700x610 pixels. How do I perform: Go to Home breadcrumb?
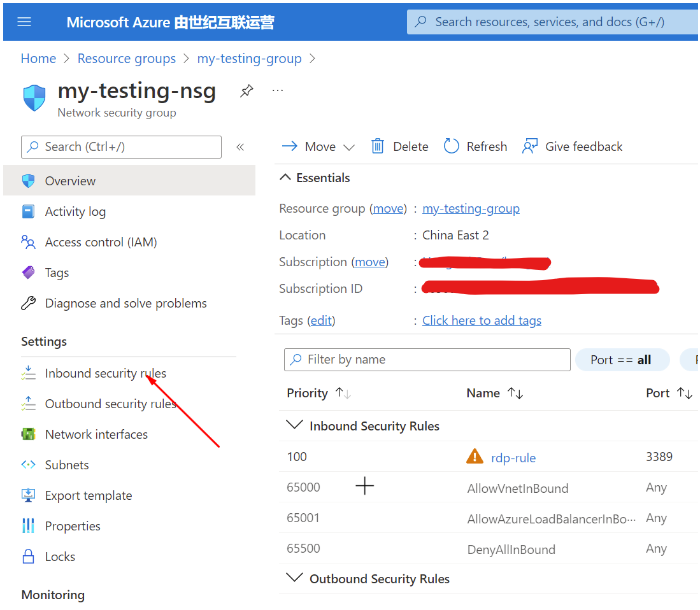[38, 59]
